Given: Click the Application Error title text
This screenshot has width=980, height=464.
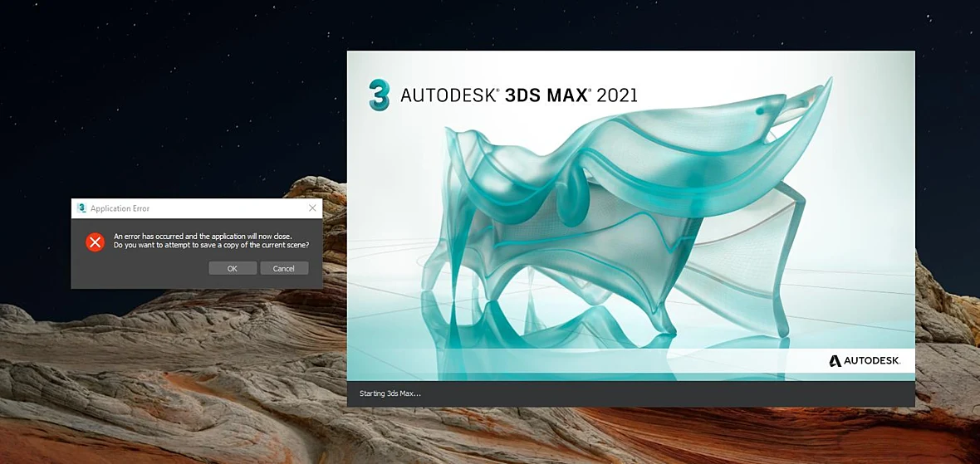Looking at the screenshot, I should point(120,208).
